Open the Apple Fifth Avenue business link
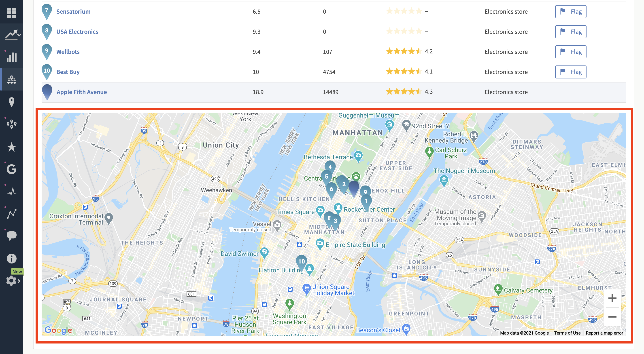This screenshot has height=354, width=644. coord(82,92)
